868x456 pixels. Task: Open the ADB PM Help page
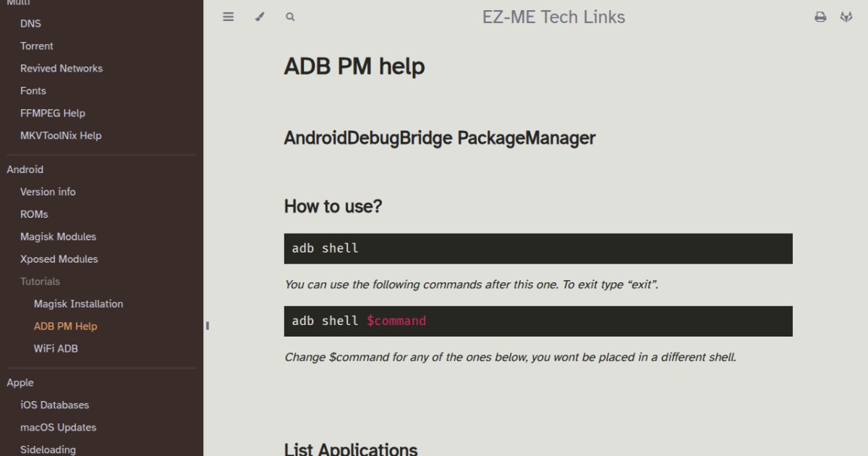[x=65, y=326]
